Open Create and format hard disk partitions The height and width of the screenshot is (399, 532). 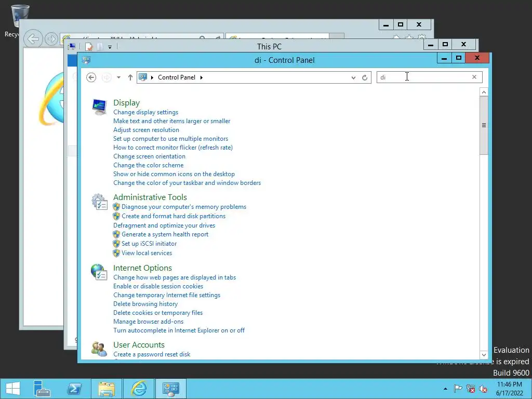click(174, 216)
